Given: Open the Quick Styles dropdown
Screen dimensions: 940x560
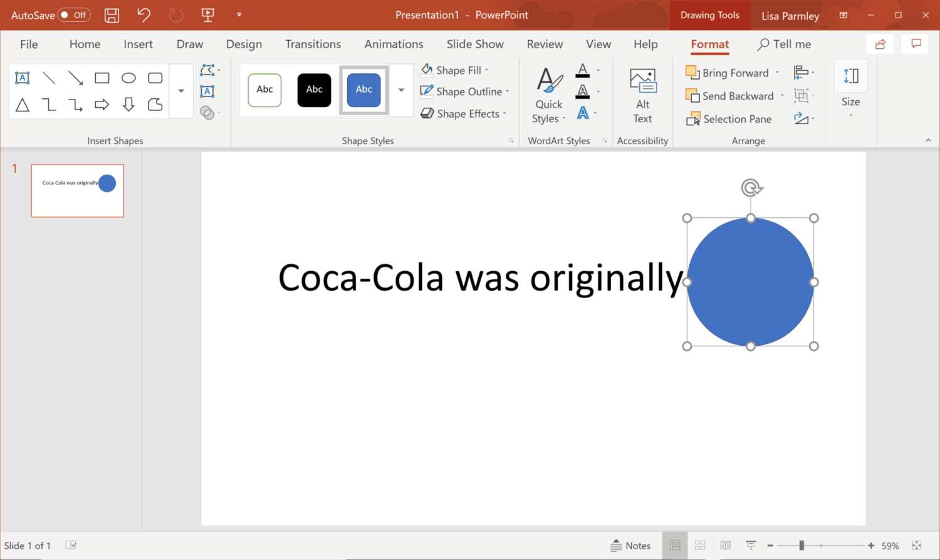Looking at the screenshot, I should click(549, 96).
